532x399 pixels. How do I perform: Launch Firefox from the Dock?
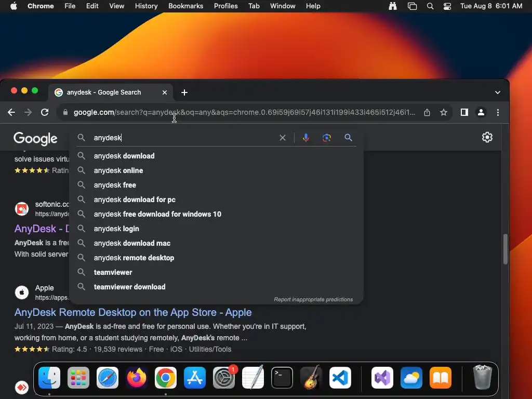point(137,378)
